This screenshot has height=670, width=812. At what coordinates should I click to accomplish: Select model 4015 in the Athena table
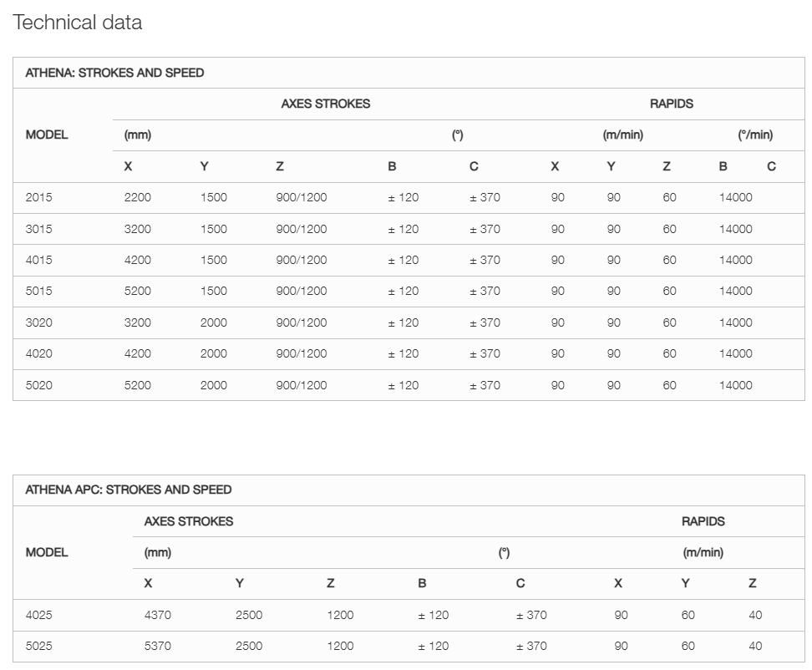click(x=38, y=260)
